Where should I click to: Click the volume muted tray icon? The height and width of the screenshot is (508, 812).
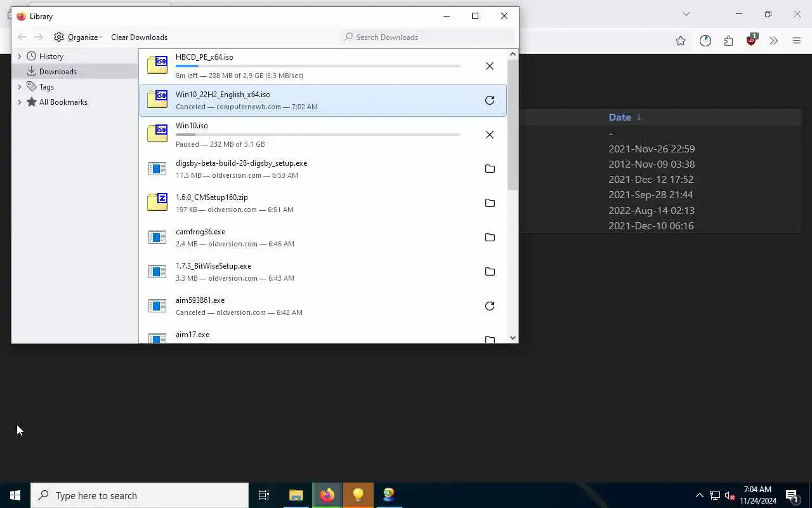tap(730, 495)
